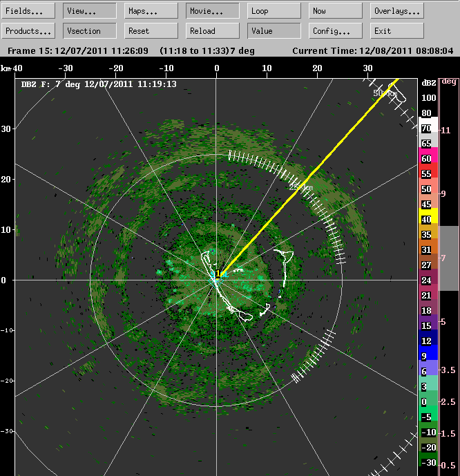This screenshot has width=460, height=476.
Task: Click the 25 km range ring label
Action: (300, 187)
